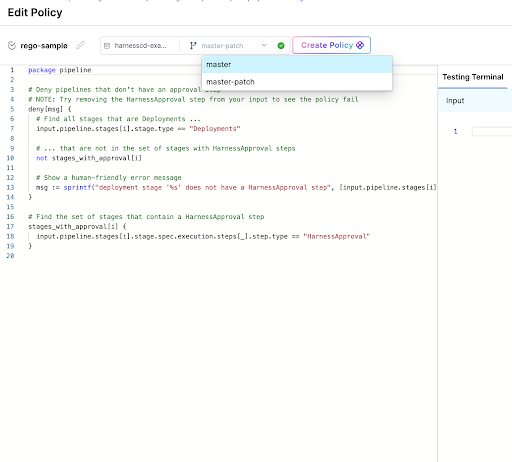
Task: Click line number 20 in gutter
Action: 10,256
